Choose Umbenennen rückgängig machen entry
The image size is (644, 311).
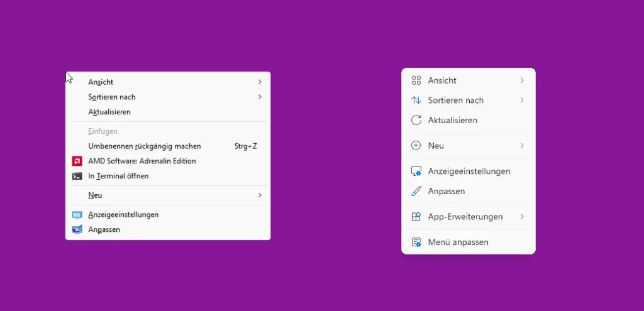click(168, 146)
